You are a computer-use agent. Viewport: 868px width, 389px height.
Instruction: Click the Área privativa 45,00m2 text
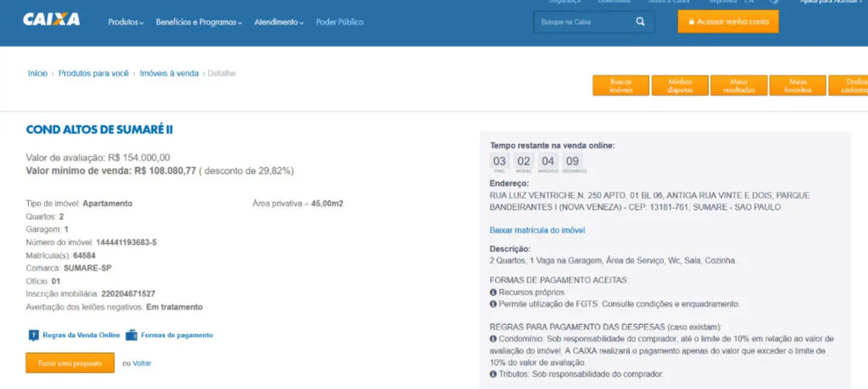tap(298, 203)
